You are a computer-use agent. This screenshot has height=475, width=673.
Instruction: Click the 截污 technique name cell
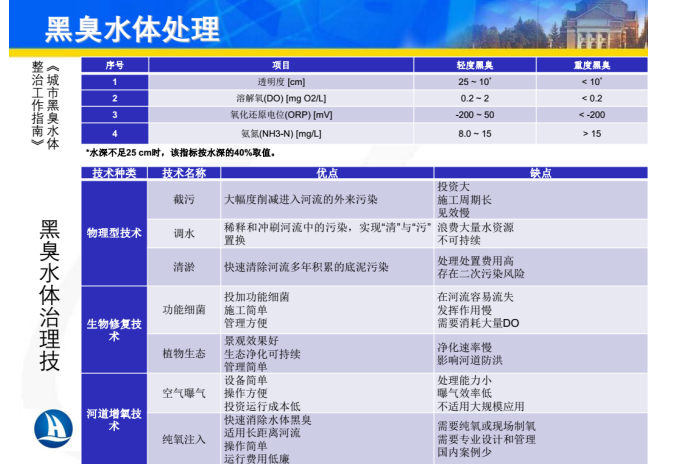tap(184, 198)
